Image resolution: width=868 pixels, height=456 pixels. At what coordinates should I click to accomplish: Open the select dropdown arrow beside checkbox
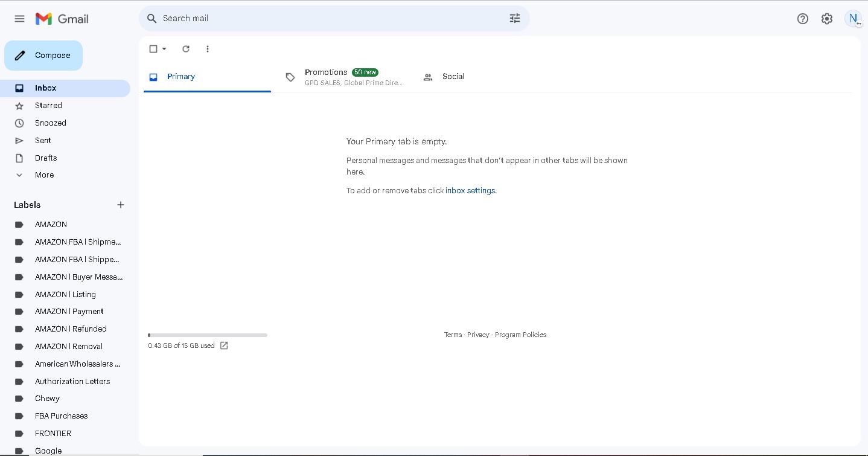(164, 49)
